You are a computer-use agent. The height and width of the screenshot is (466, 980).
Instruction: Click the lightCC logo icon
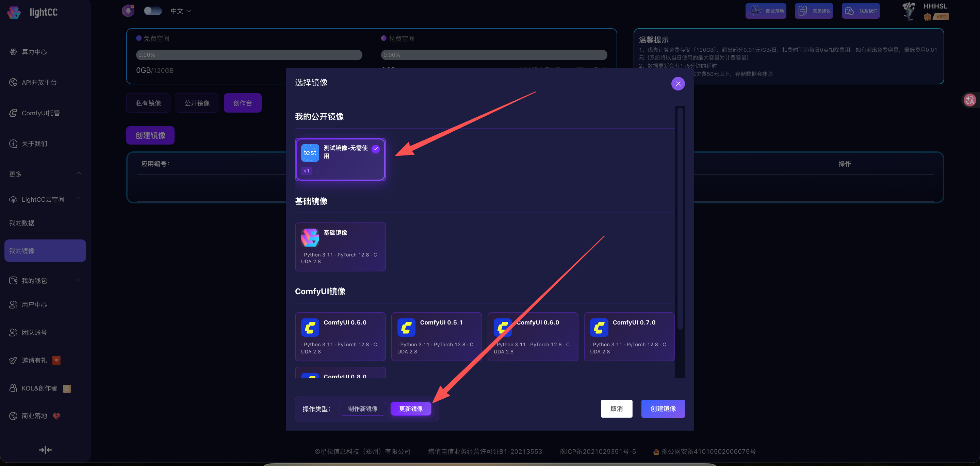14,12
